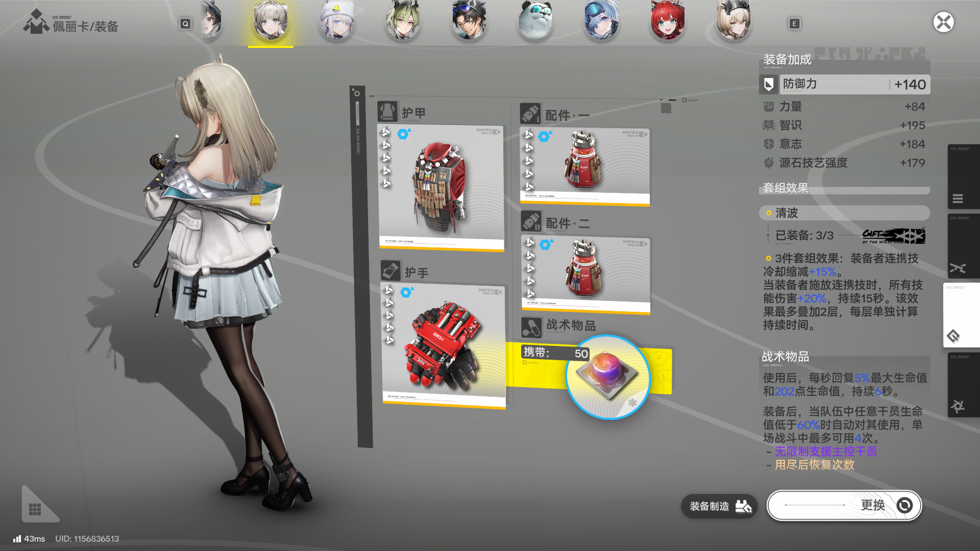
Task: Close the equipment screen with the X button
Action: pyautogui.click(x=943, y=22)
